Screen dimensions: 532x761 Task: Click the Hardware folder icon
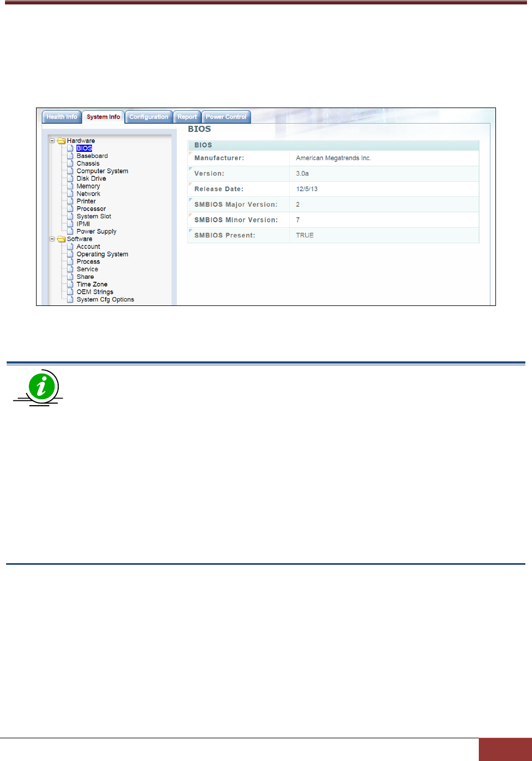pos(62,141)
